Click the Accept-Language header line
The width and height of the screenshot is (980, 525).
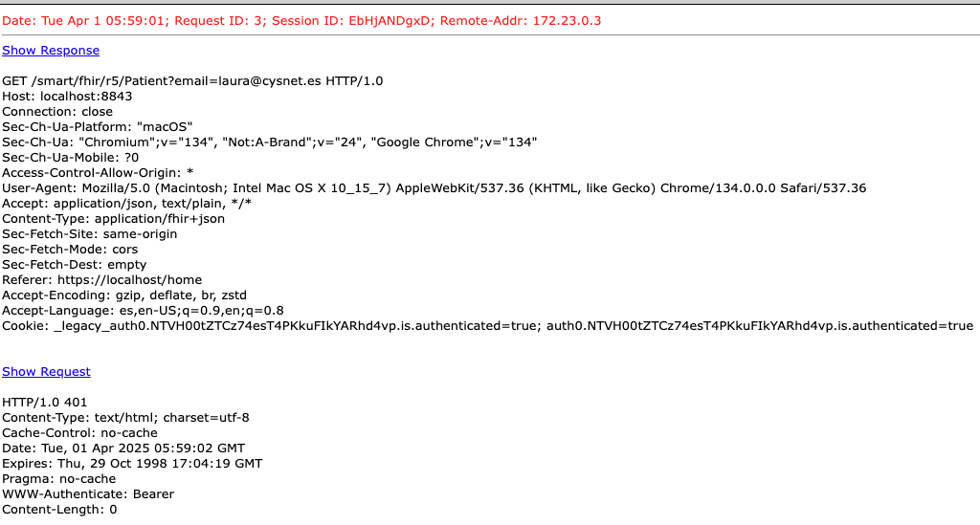tap(143, 310)
